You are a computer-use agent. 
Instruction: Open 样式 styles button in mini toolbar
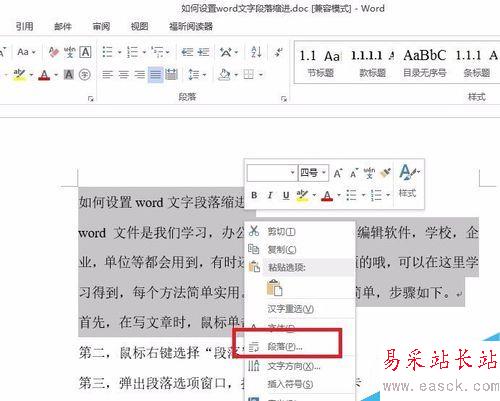click(x=408, y=182)
